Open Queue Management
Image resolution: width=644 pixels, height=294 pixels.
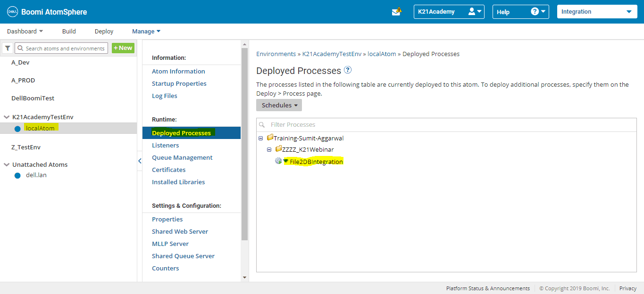[x=182, y=157]
